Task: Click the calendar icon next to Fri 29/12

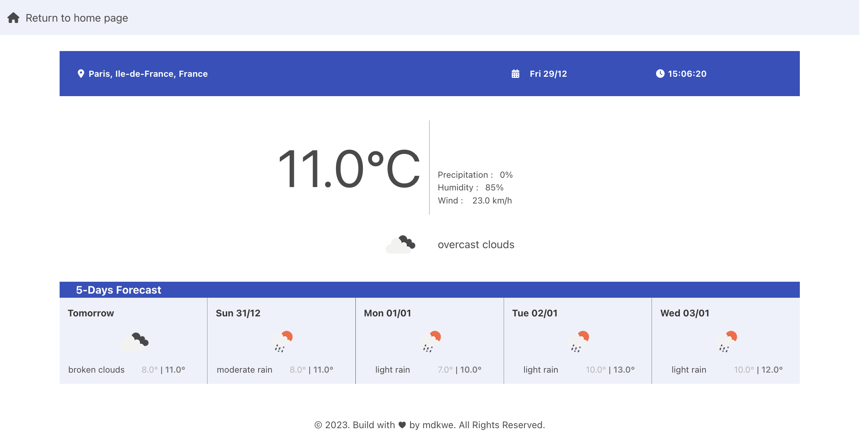Action: click(515, 74)
